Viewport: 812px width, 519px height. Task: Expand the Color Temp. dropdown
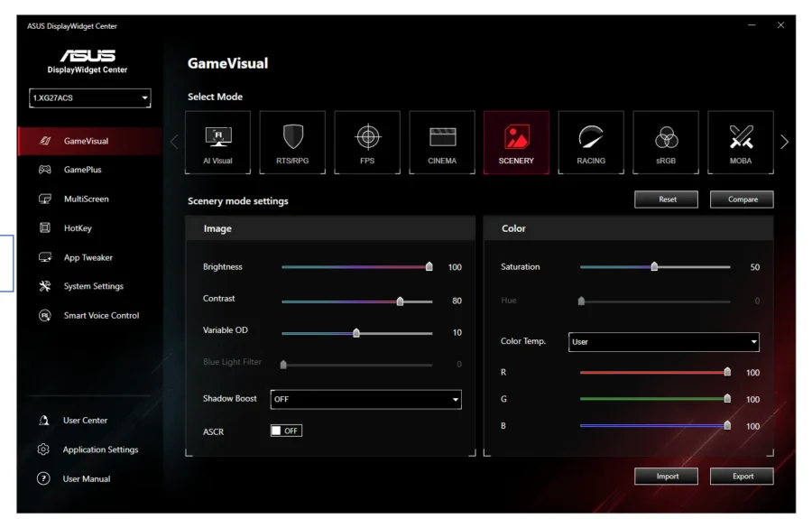pyautogui.click(x=664, y=342)
